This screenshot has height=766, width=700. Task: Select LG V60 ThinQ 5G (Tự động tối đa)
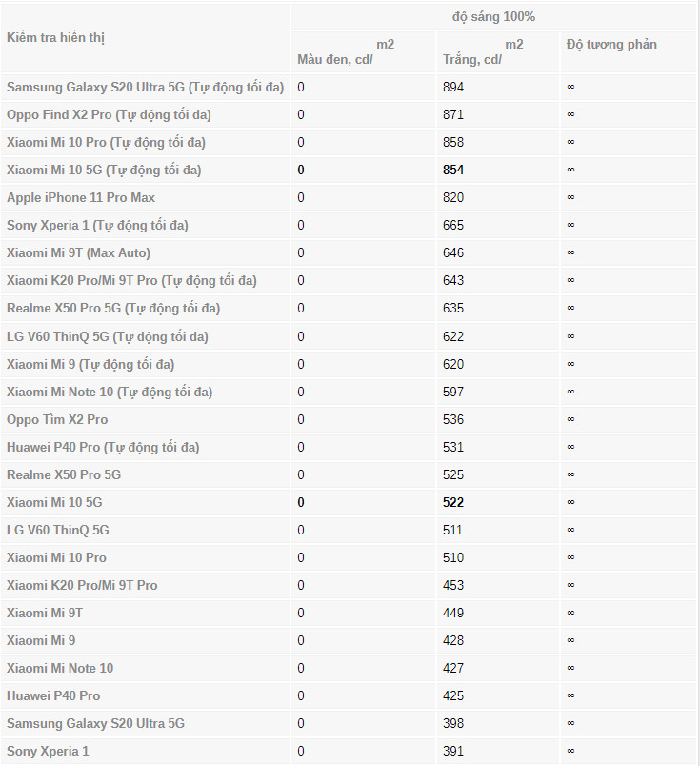108,336
